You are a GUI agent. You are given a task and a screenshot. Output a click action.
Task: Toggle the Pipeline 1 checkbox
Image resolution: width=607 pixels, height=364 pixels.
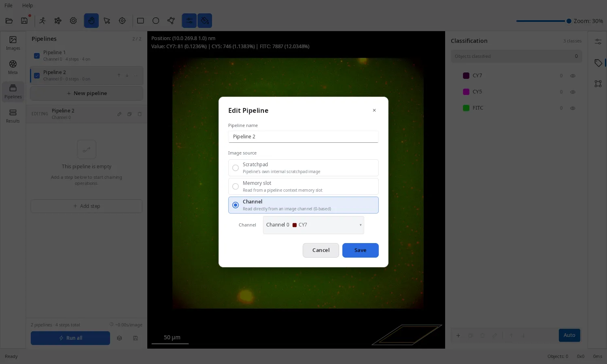click(37, 56)
